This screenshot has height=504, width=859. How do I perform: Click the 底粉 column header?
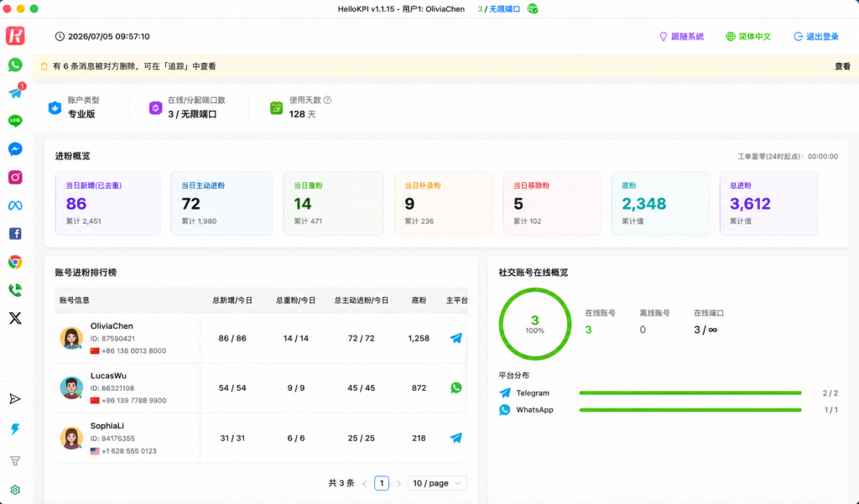pos(419,300)
